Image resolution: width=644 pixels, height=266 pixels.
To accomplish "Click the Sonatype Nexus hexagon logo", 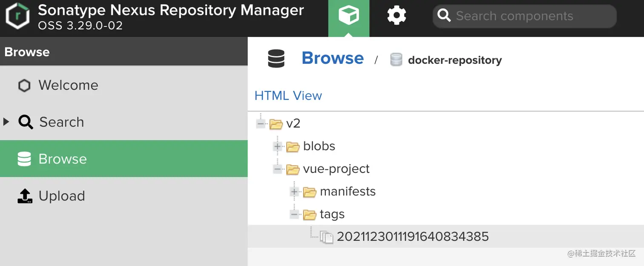I will pos(17,16).
